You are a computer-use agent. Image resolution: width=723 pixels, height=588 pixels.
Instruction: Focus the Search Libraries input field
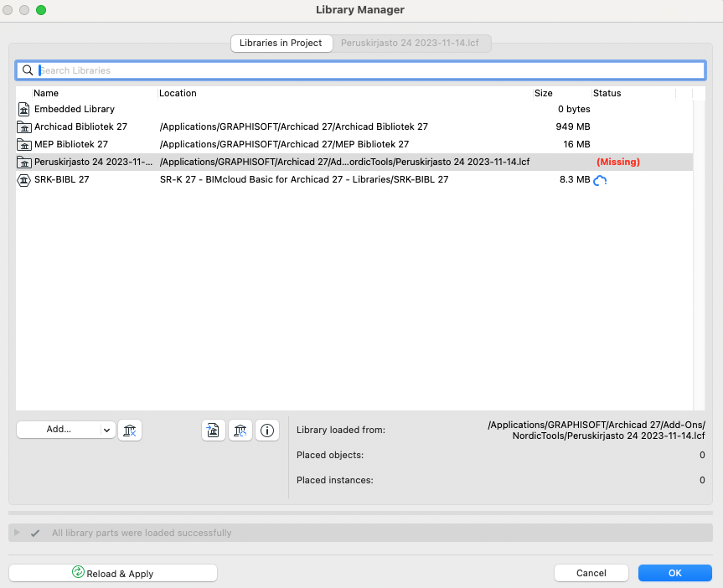(369, 70)
